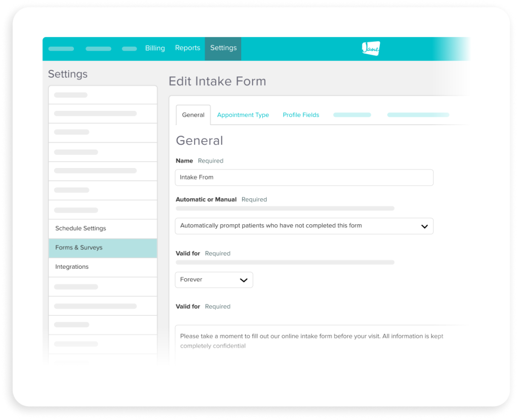Open the Integrations settings page
This screenshot has width=518, height=420.
pos(71,267)
